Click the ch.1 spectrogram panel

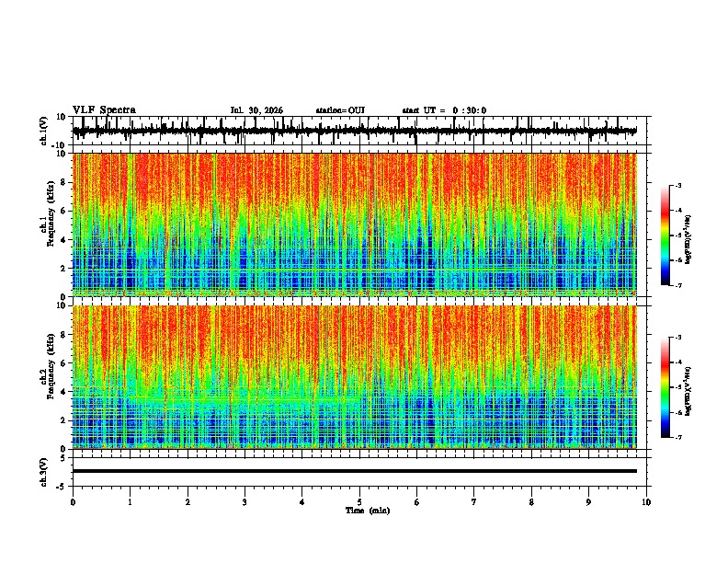355,224
